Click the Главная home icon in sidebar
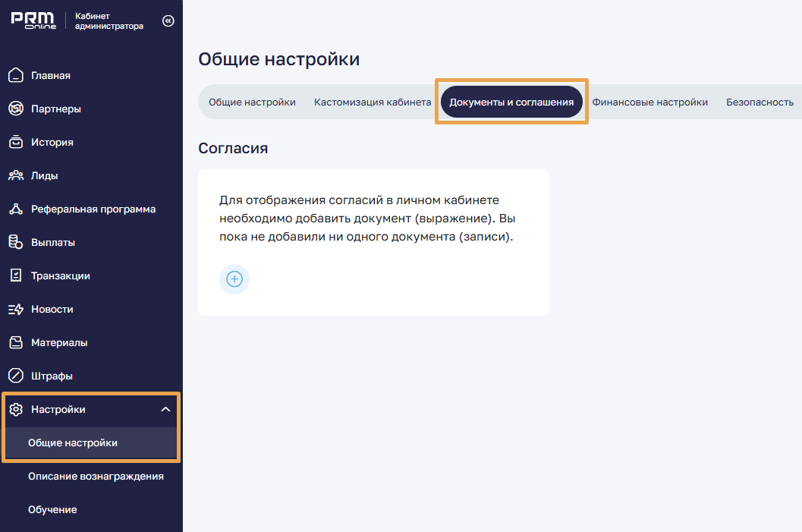The width and height of the screenshot is (802, 532). (x=16, y=75)
